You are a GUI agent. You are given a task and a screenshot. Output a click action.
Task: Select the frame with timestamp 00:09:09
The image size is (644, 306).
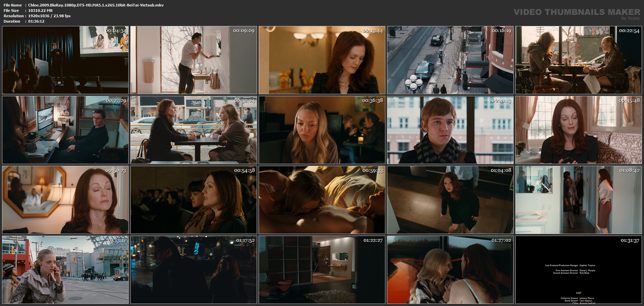tap(194, 60)
